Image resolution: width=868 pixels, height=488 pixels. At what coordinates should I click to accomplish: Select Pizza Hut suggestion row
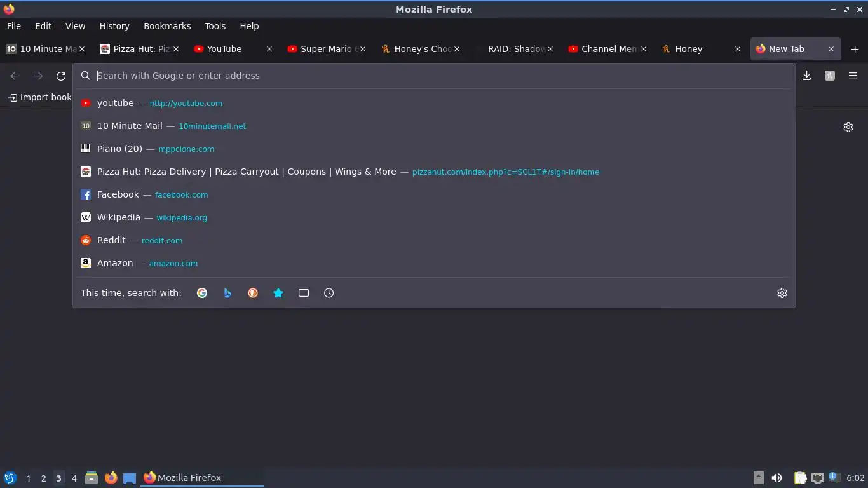coord(433,172)
